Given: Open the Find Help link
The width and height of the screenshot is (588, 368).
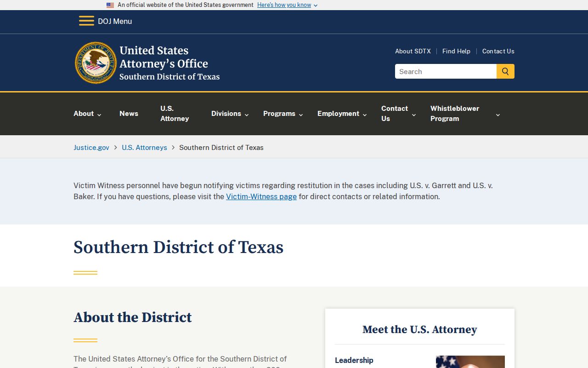Looking at the screenshot, I should [456, 51].
